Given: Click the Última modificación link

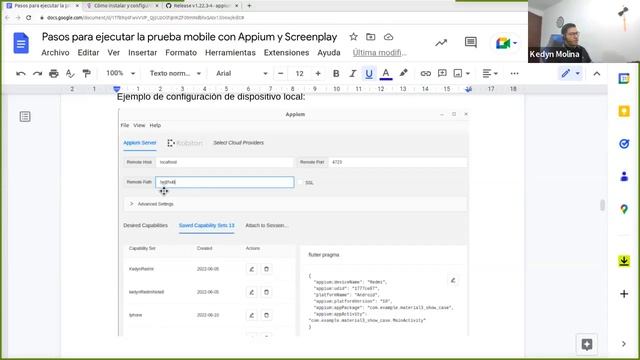Looking at the screenshot, I should (379, 53).
